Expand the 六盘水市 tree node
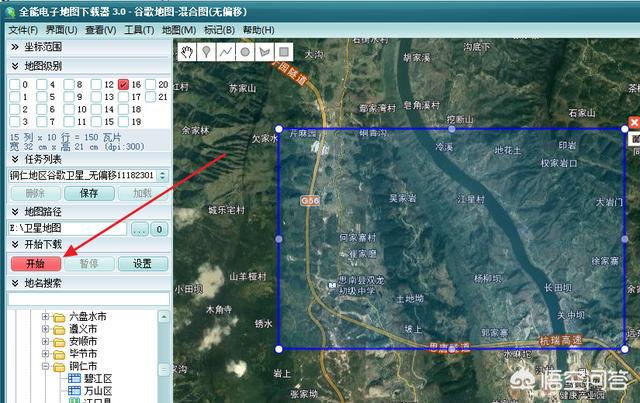Screen dimensions: 640x403 45,317
